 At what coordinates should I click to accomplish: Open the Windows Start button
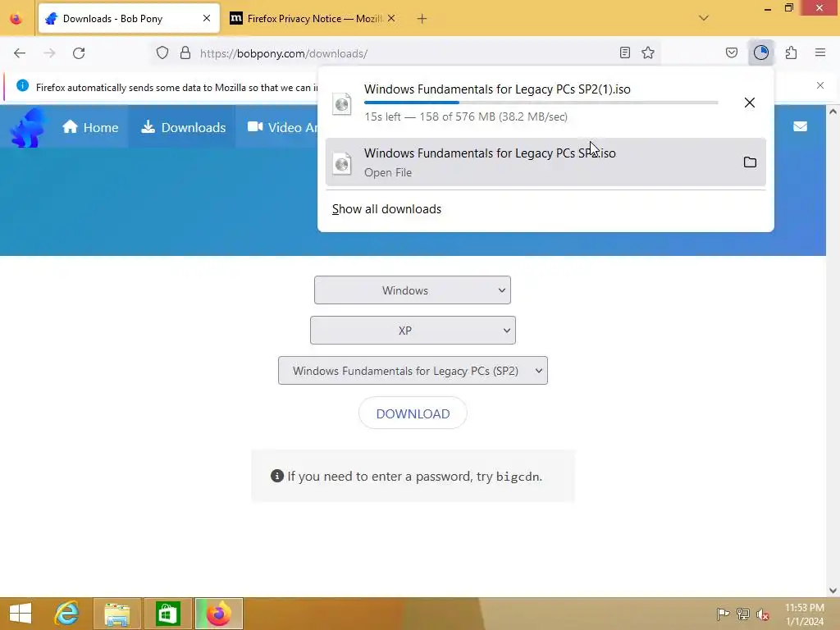21,614
